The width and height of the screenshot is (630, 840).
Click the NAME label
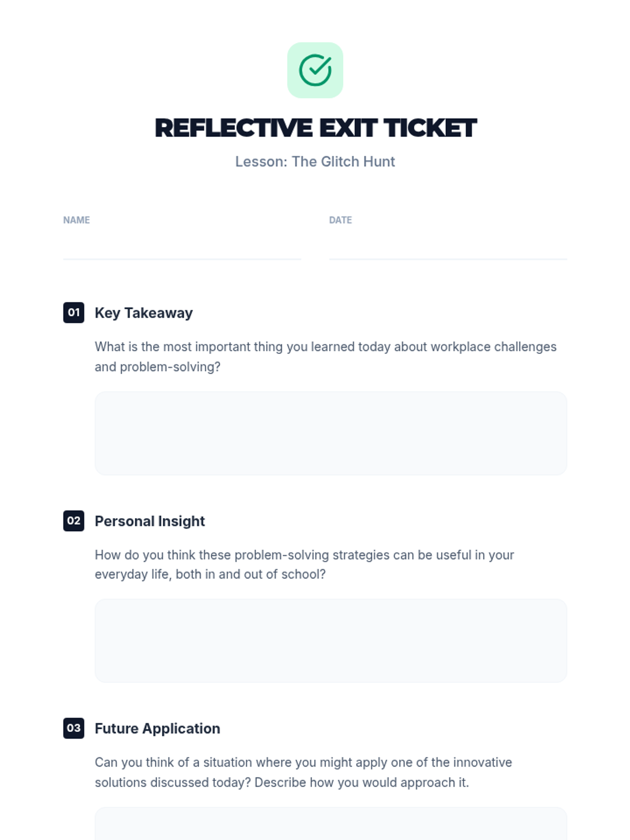click(x=76, y=220)
